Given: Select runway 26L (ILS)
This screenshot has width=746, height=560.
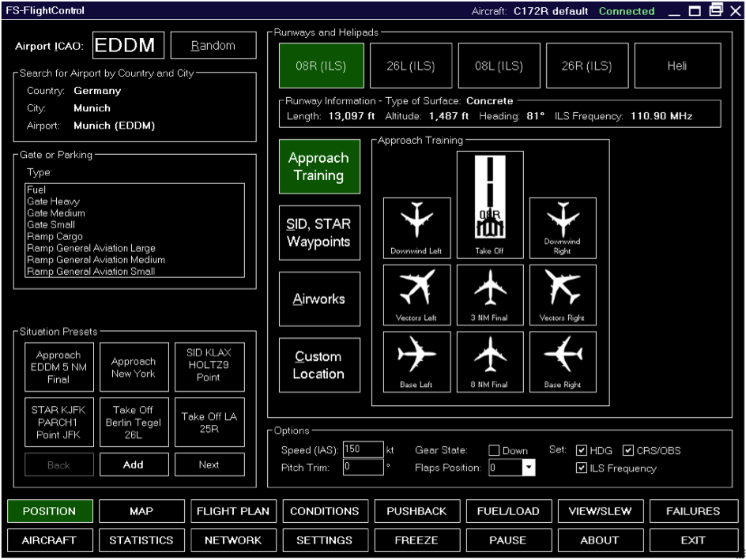Looking at the screenshot, I should 410,66.
